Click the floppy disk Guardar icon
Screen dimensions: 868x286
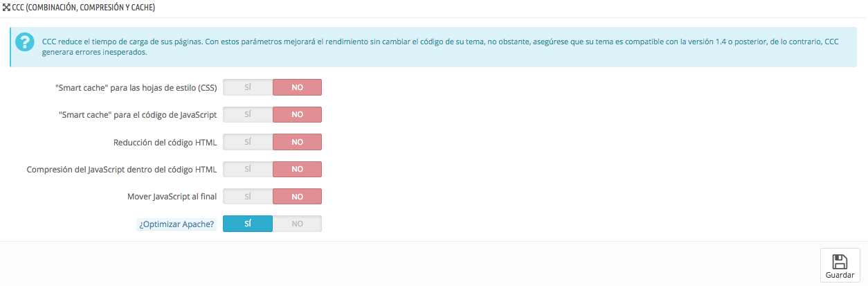840,261
